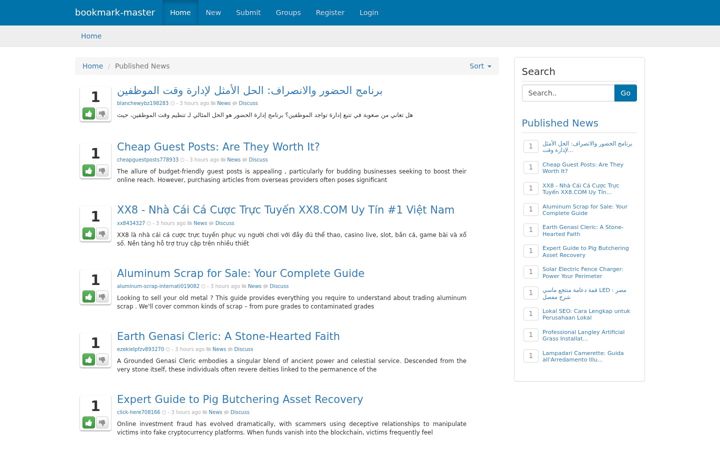The image size is (720, 450).
Task: Upvote the Aluminum Scrap for Sale post
Action: [x=89, y=297]
